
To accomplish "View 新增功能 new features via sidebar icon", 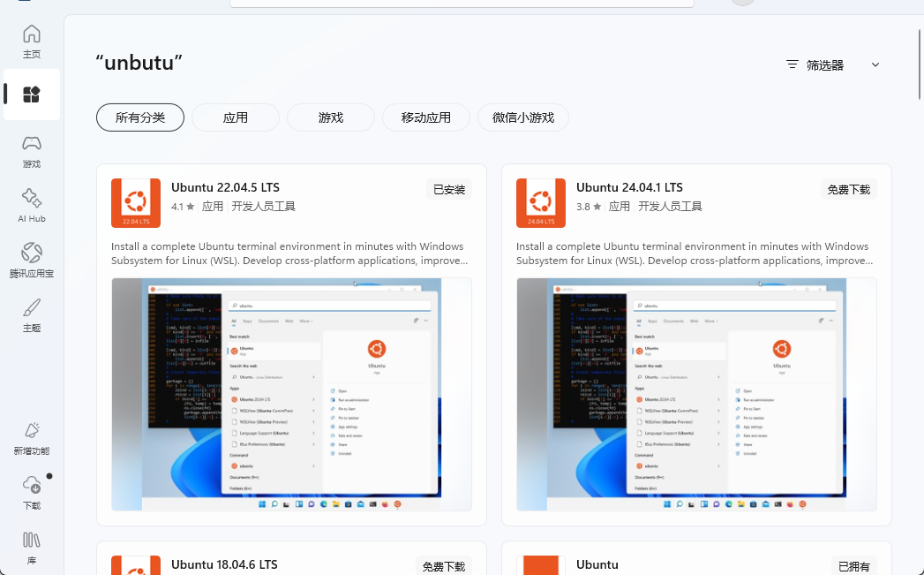I will [31, 437].
